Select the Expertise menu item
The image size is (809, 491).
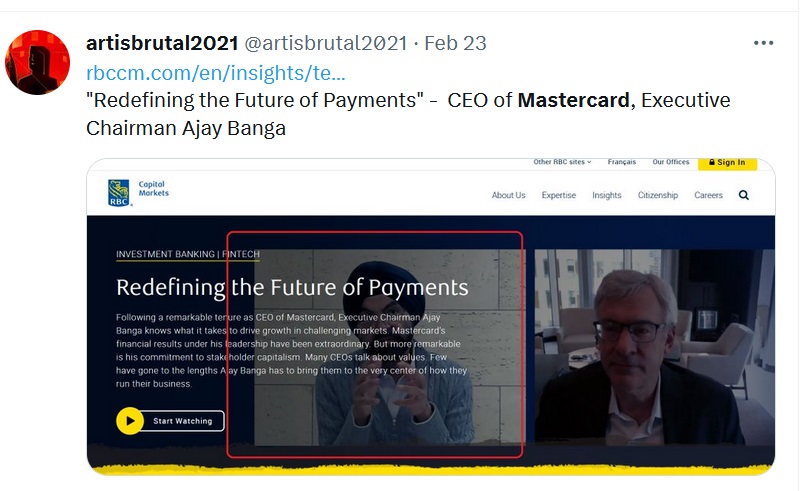559,195
